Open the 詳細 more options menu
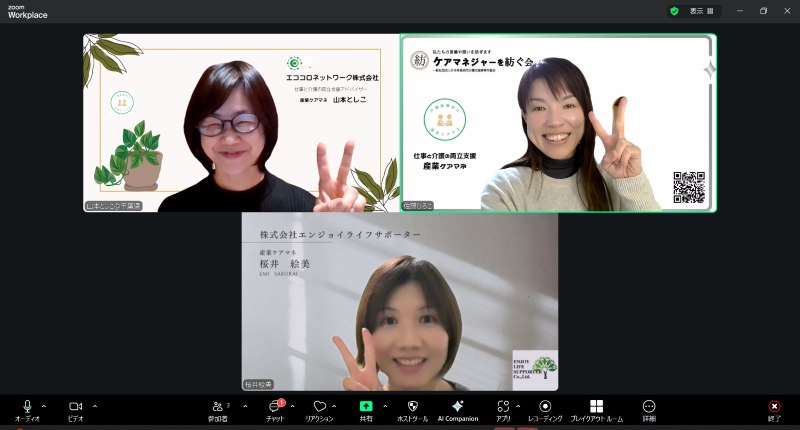This screenshot has width=800, height=430. coord(648,409)
